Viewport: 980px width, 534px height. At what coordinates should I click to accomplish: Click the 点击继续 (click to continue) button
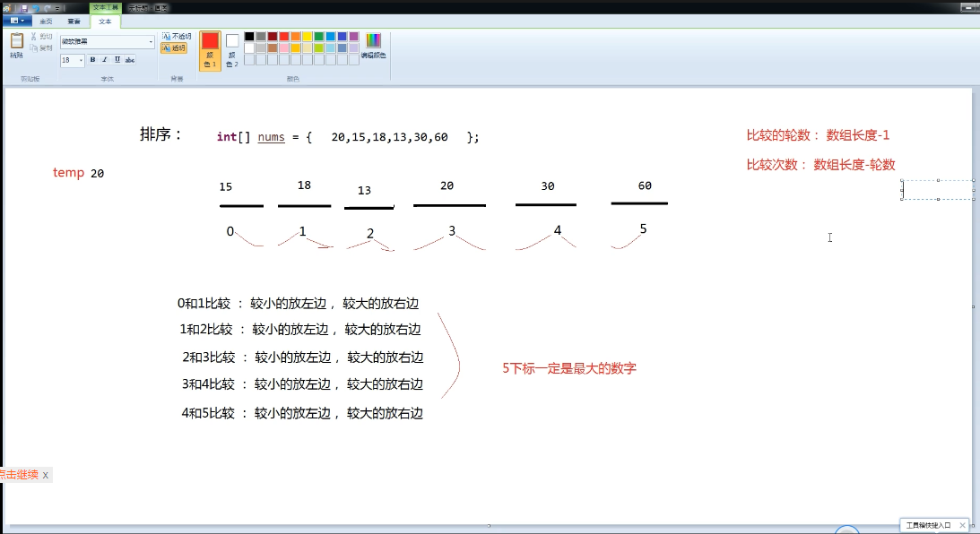[x=19, y=475]
